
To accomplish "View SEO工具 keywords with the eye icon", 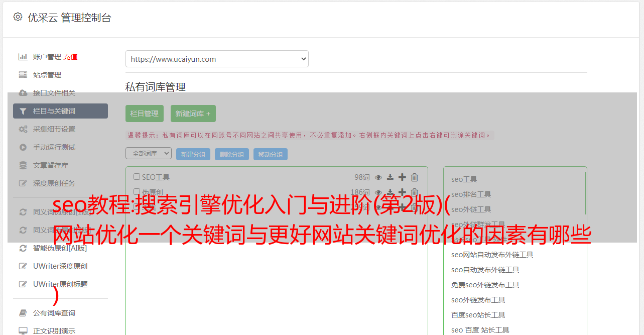I will (378, 177).
